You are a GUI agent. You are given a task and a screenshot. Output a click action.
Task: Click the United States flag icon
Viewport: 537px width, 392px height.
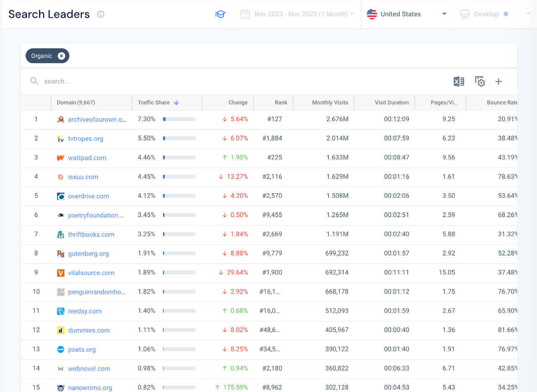pyautogui.click(x=372, y=14)
